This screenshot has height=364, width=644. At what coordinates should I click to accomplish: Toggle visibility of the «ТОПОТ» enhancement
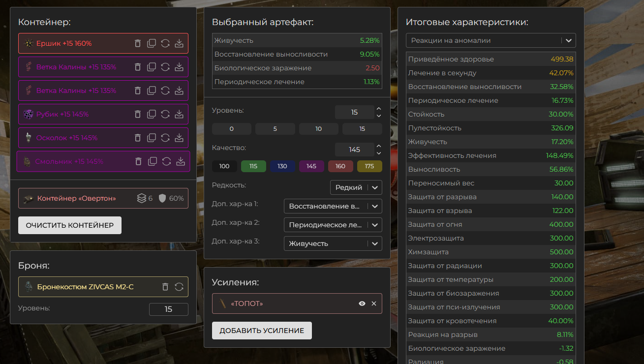point(362,303)
